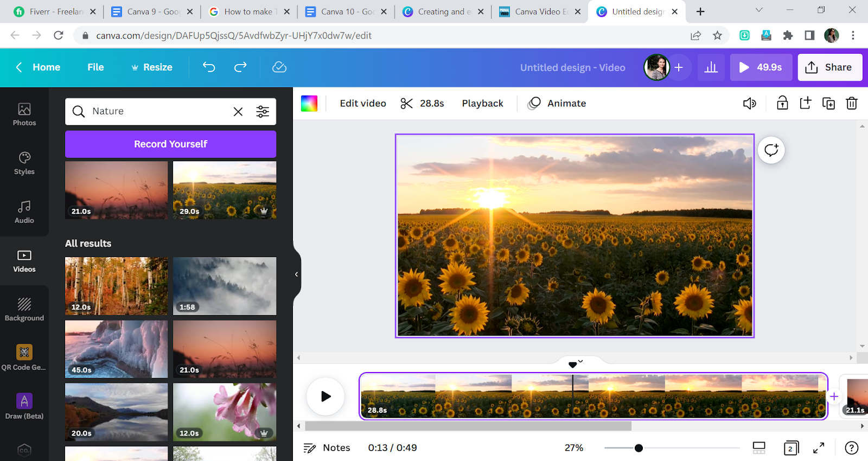Click the Record Yourself button

pos(170,144)
